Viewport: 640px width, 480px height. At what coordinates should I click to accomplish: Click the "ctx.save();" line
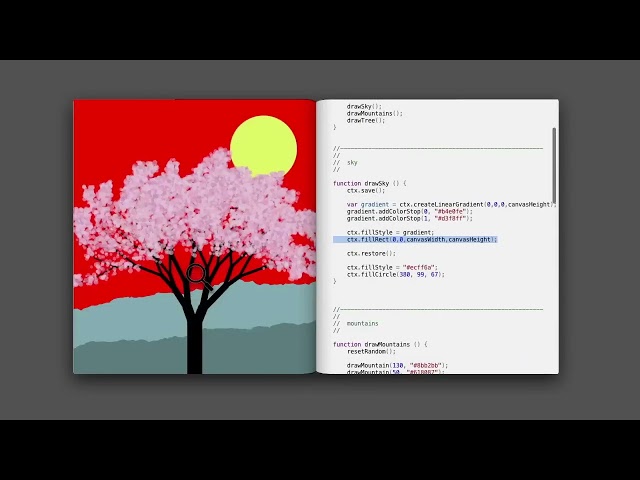(x=366, y=190)
